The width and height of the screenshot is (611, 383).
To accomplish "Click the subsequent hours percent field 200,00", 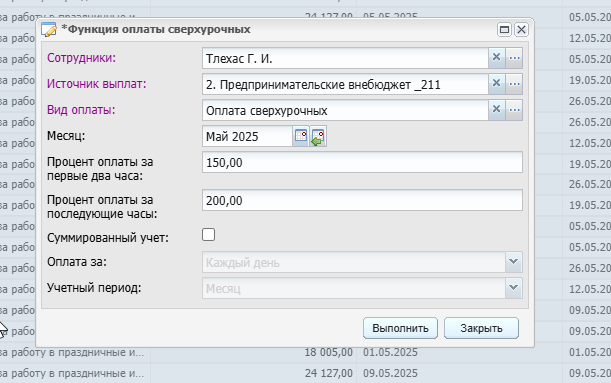I will [362, 200].
